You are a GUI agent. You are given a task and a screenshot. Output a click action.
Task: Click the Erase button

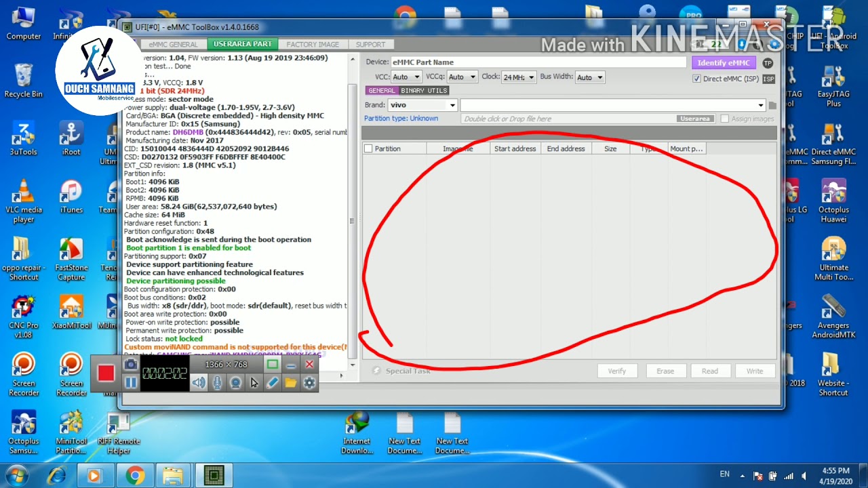(665, 371)
